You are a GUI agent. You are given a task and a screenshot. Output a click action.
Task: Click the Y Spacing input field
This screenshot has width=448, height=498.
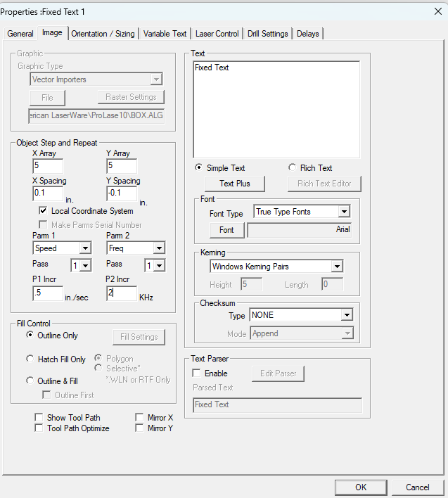pos(122,193)
